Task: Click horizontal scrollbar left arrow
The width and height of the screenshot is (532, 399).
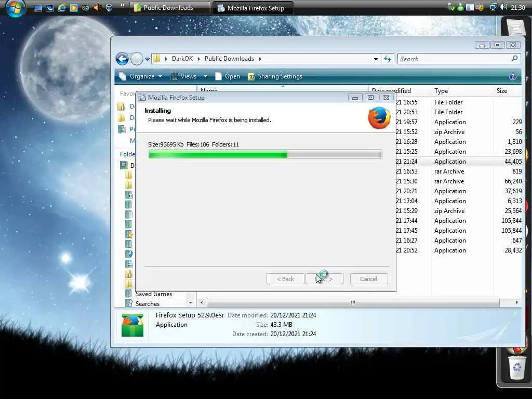Action: 202,302
